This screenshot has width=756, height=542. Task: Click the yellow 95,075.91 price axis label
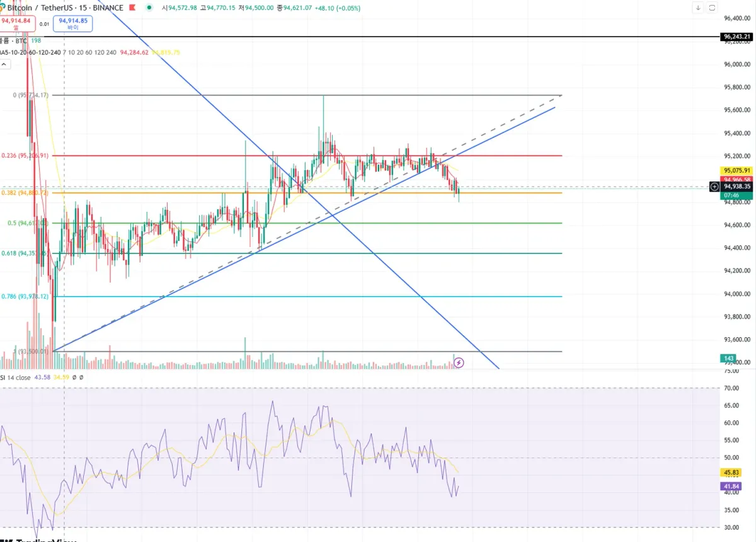click(x=736, y=170)
